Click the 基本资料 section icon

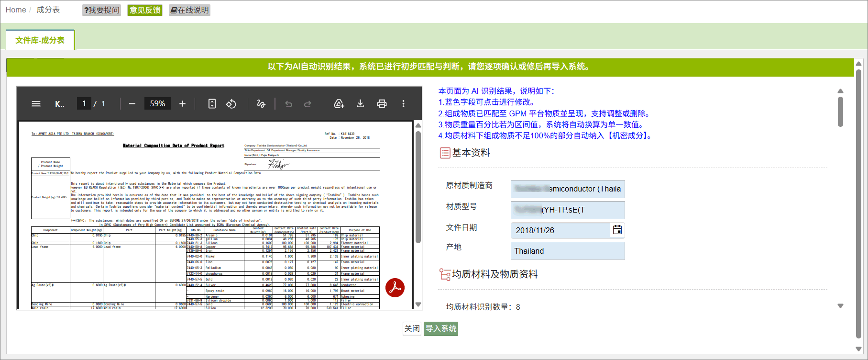(x=445, y=153)
